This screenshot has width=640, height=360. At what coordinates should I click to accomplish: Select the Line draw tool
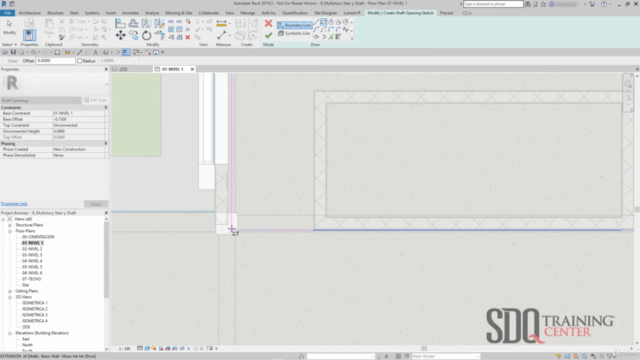pos(316,22)
